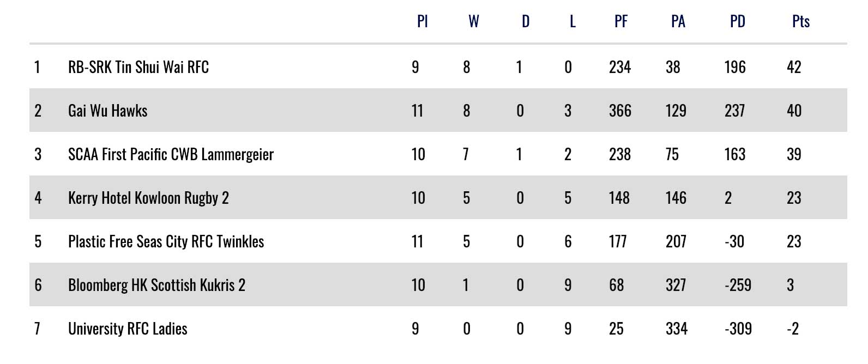The width and height of the screenshot is (868, 364).
Task: Click the Pts column header
Action: point(800,21)
